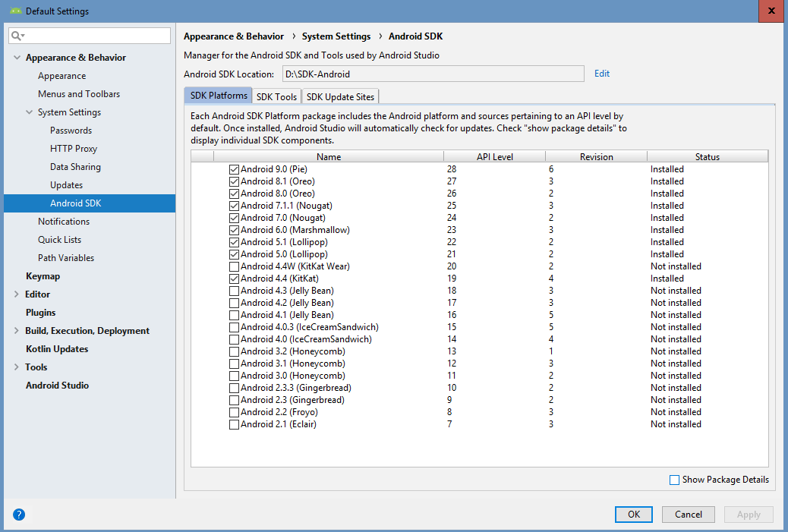The image size is (788, 532).
Task: Click the Android Studio icon in the title bar
Action: [15, 11]
